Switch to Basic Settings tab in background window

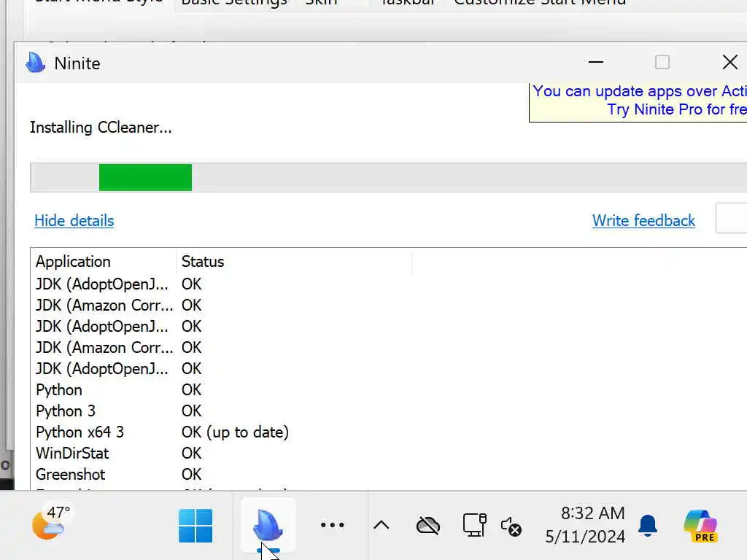pos(234,4)
